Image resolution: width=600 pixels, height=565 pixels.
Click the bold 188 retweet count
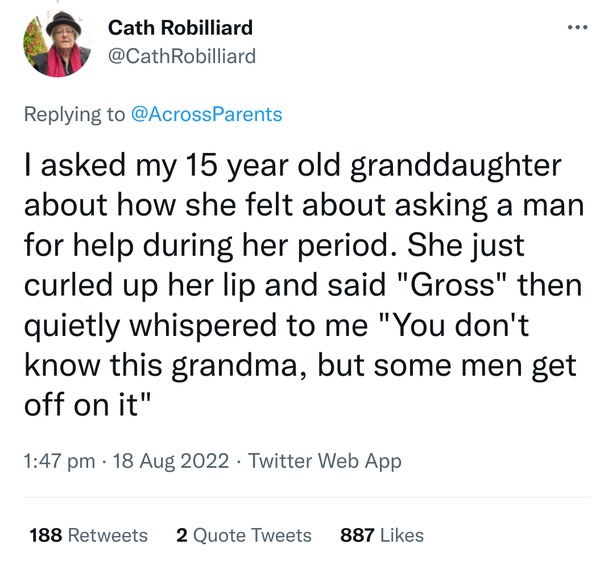[x=46, y=535]
